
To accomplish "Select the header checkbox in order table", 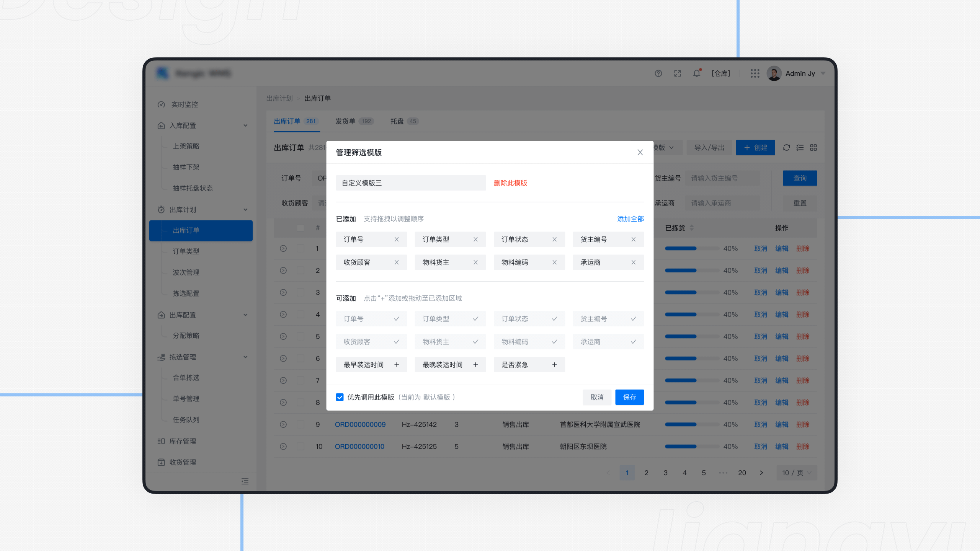I will (x=300, y=228).
